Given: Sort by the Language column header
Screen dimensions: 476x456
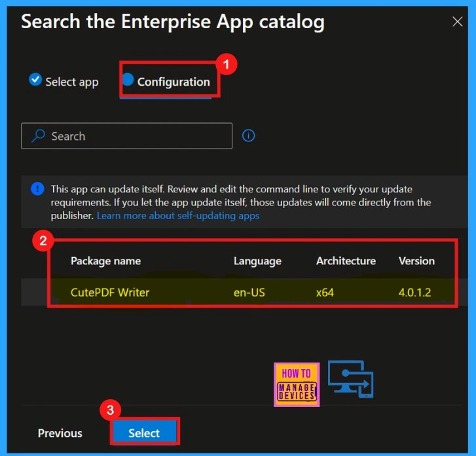Looking at the screenshot, I should pos(257,261).
